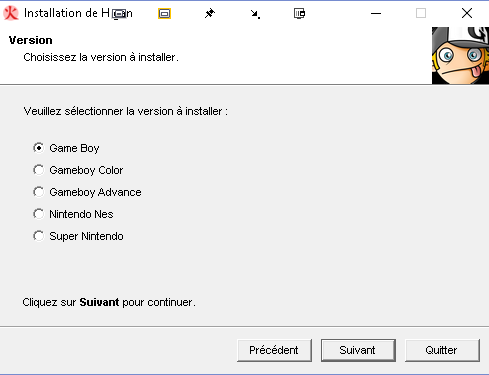Screen dimensions: 489x375
Task: Click 'Veuillez sélectionner la version à installer' text
Action: point(126,111)
